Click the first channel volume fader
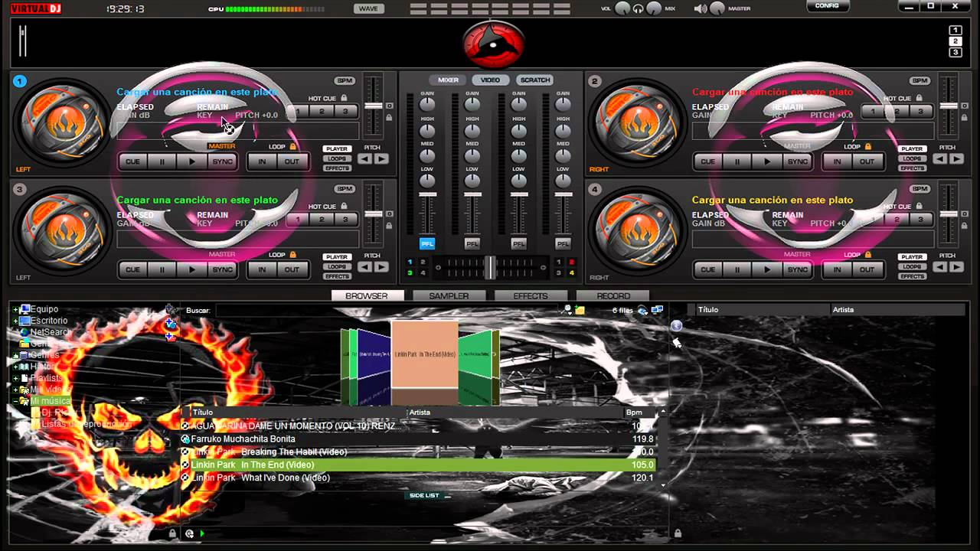The image size is (980, 551). pyautogui.click(x=427, y=196)
